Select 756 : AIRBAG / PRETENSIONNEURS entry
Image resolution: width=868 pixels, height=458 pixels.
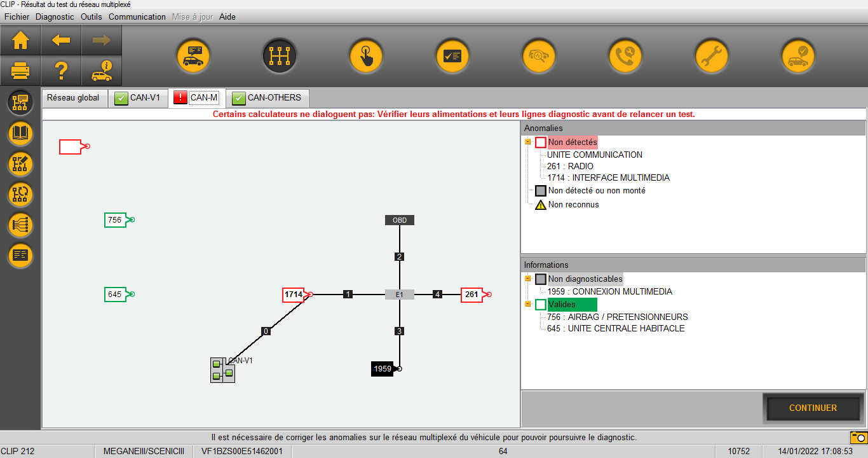point(618,317)
